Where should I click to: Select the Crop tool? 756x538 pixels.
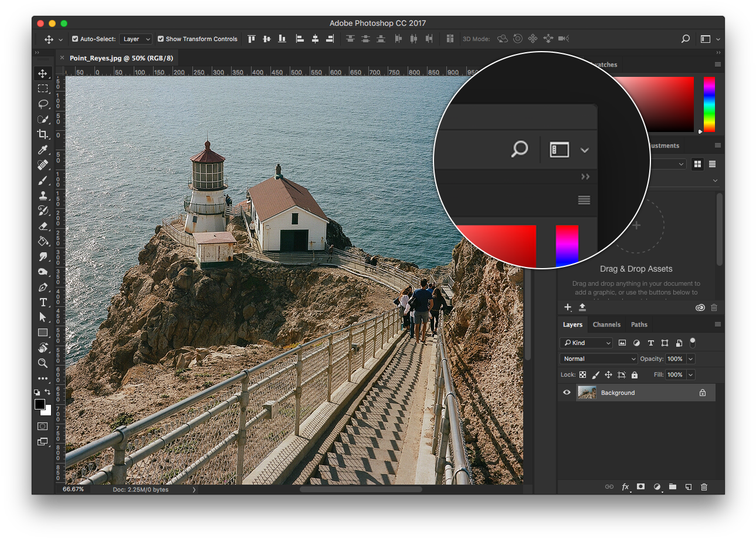[43, 134]
